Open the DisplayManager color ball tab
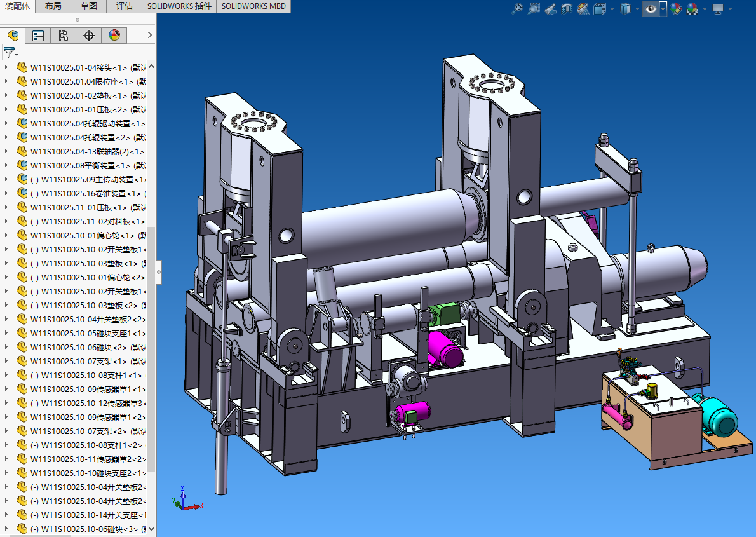 click(114, 36)
